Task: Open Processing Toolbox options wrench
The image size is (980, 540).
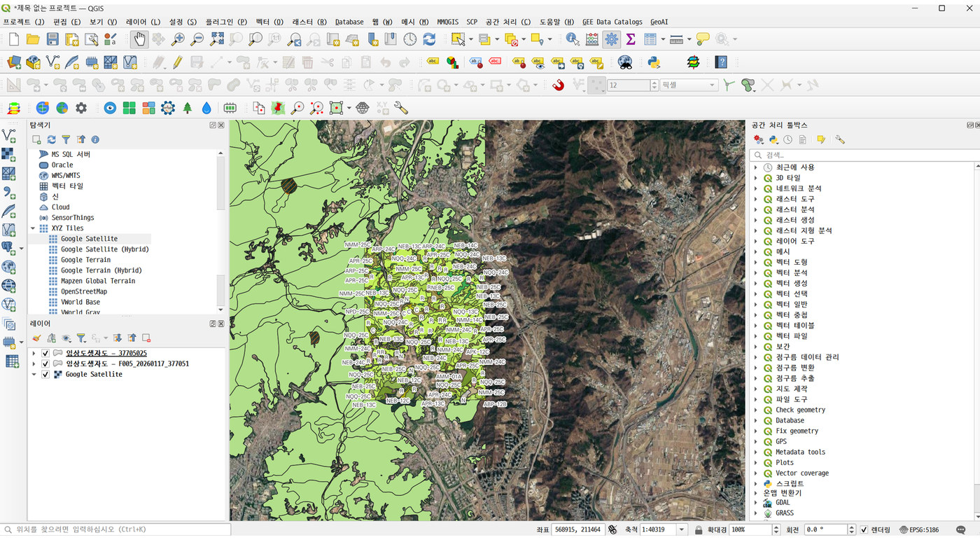Action: pyautogui.click(x=840, y=139)
